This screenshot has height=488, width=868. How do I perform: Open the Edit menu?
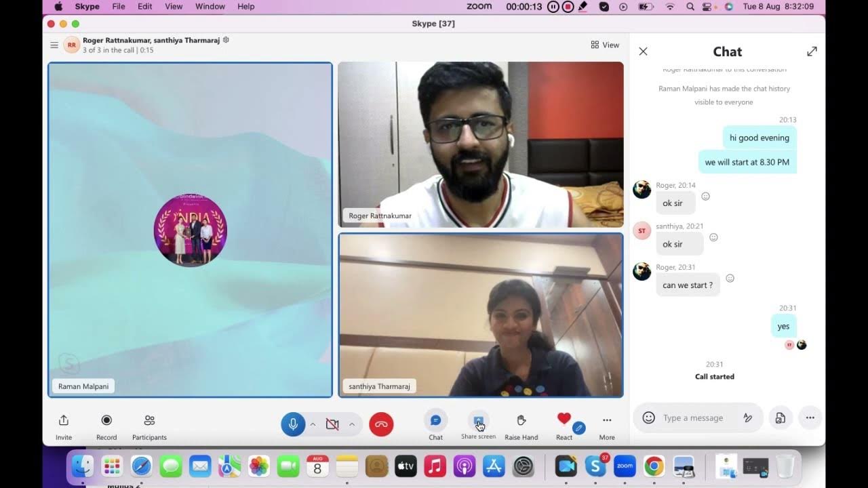(x=145, y=6)
